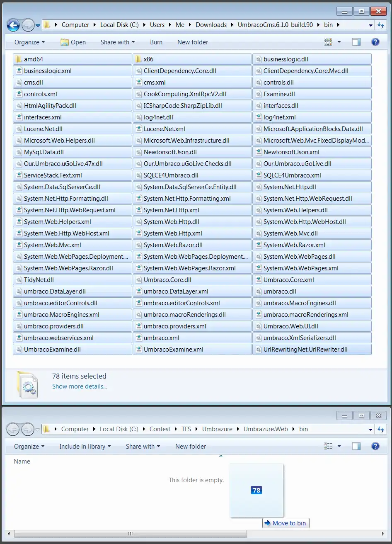Image resolution: width=392 pixels, height=544 pixels.
Task: Click the horizontal scrollbar in the Umbrazure.Web window
Action: [130, 534]
